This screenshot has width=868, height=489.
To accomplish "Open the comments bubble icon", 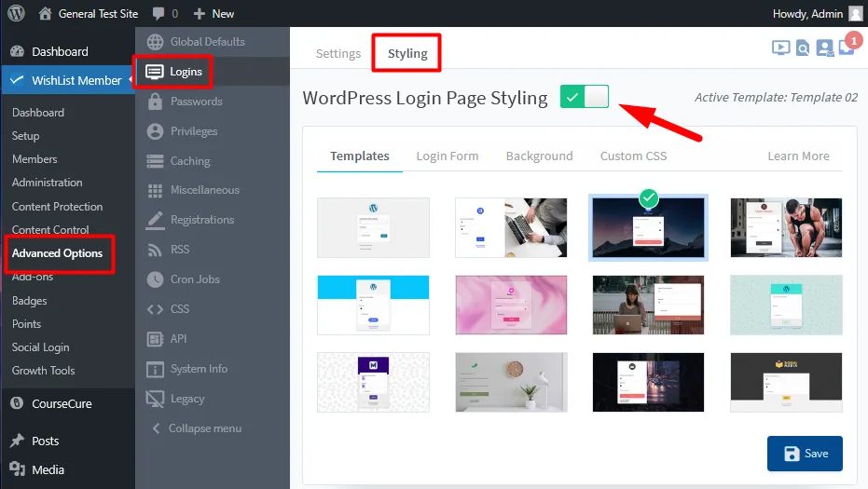I will click(x=158, y=13).
